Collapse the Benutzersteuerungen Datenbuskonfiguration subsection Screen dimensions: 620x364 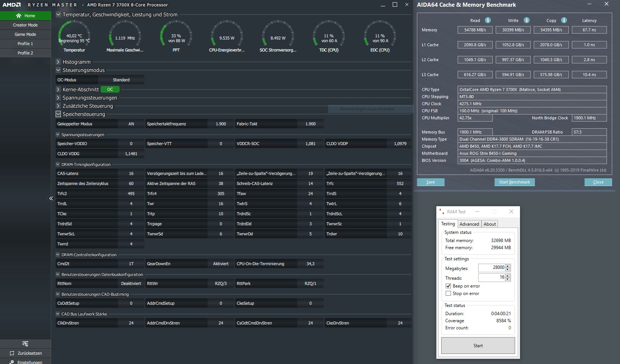click(x=58, y=274)
